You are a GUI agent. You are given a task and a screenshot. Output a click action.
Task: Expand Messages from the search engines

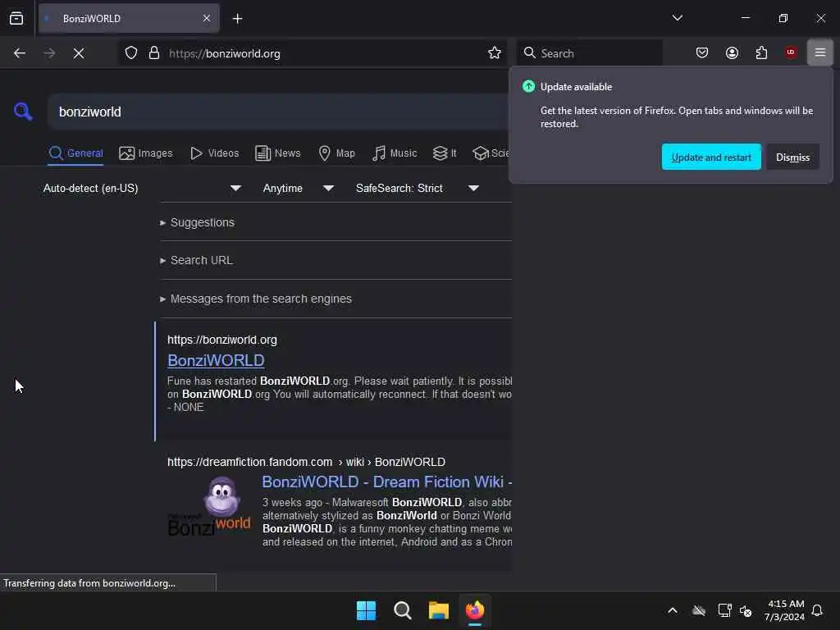pos(256,299)
